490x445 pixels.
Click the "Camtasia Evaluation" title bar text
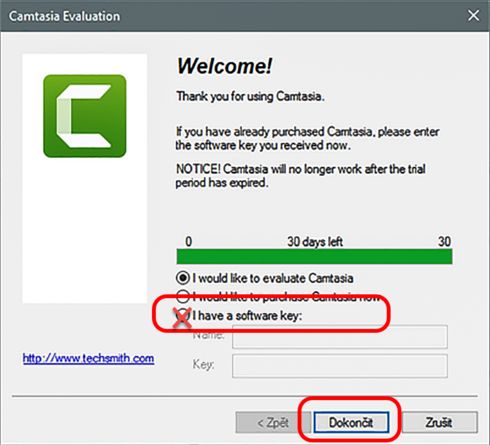pos(64,16)
